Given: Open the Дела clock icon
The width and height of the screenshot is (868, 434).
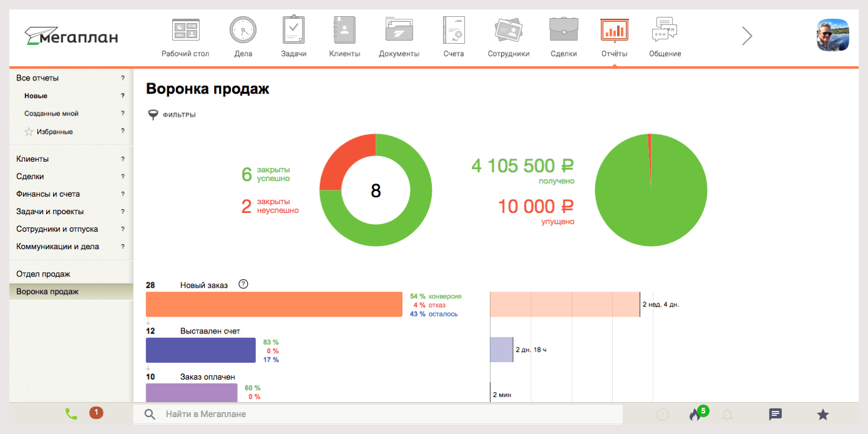Looking at the screenshot, I should click(x=243, y=31).
